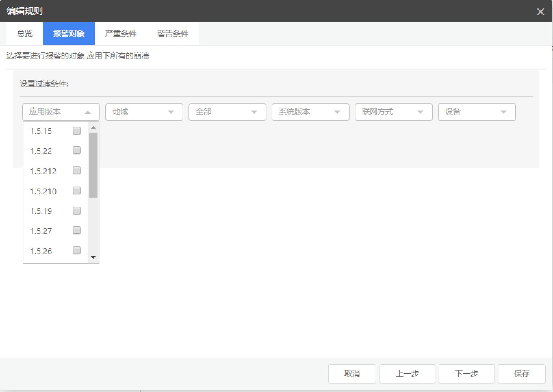553x392 pixels.
Task: Tick the 1.5.22 version checkbox
Action: pyautogui.click(x=77, y=150)
